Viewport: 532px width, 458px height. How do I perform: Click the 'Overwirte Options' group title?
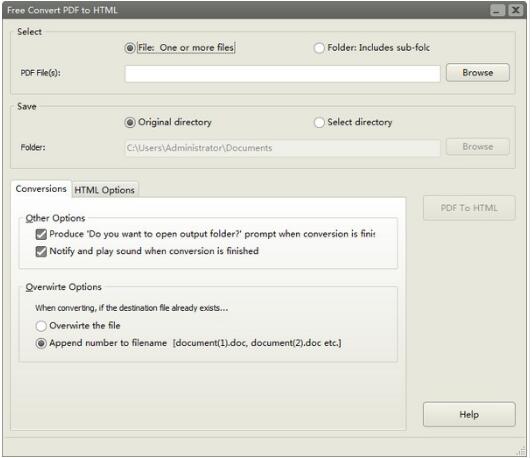pos(63,287)
